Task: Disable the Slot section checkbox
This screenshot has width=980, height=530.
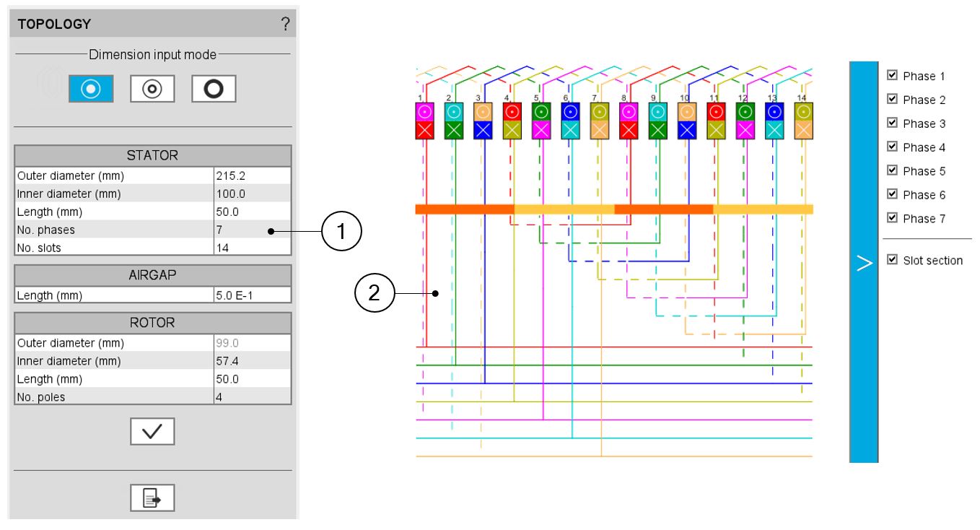Action: (x=892, y=260)
